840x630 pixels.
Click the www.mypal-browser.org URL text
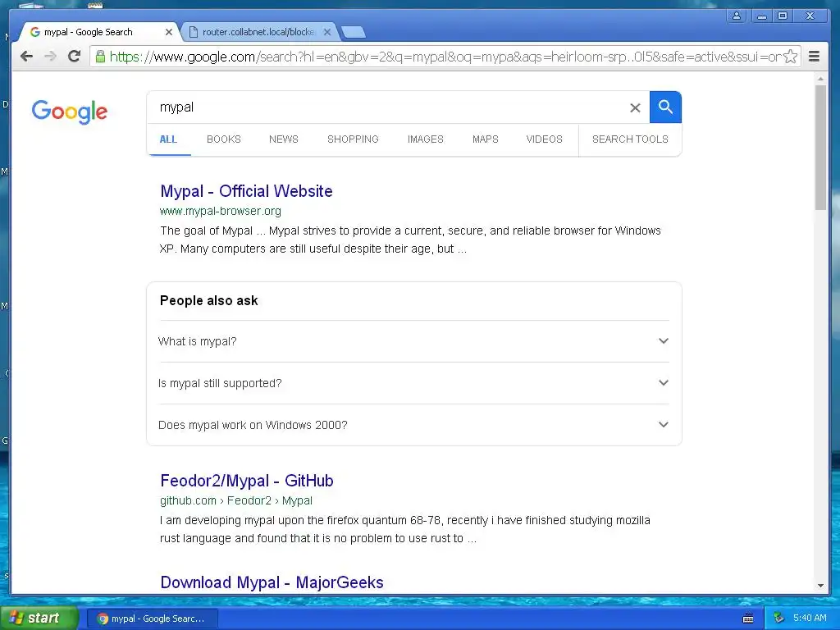click(x=220, y=211)
